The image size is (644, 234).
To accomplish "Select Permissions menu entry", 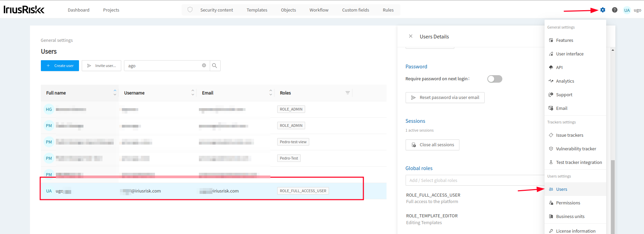I will [575, 203].
